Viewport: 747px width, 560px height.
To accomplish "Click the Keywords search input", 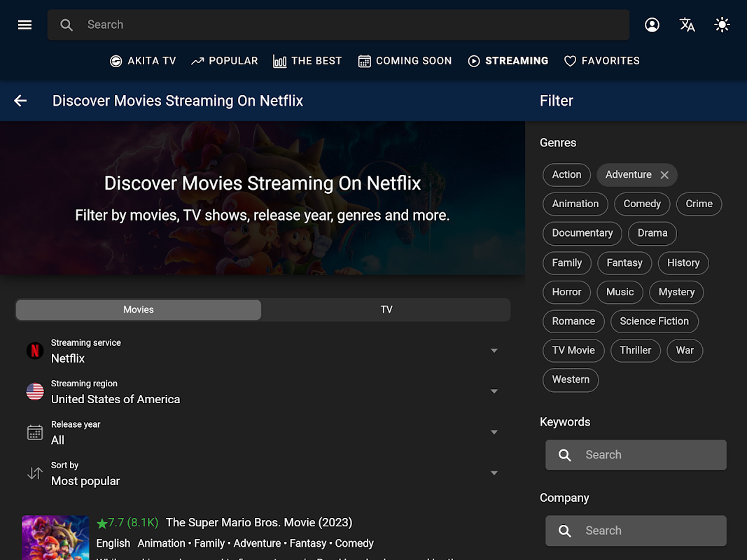I will click(636, 455).
